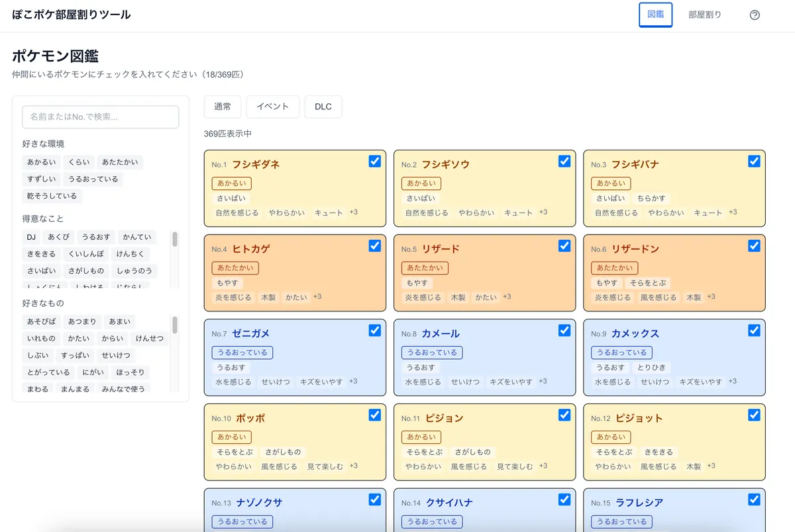Uncheck the ナゾノクサ checkbox
Viewport: 795px width, 532px height.
(x=375, y=500)
